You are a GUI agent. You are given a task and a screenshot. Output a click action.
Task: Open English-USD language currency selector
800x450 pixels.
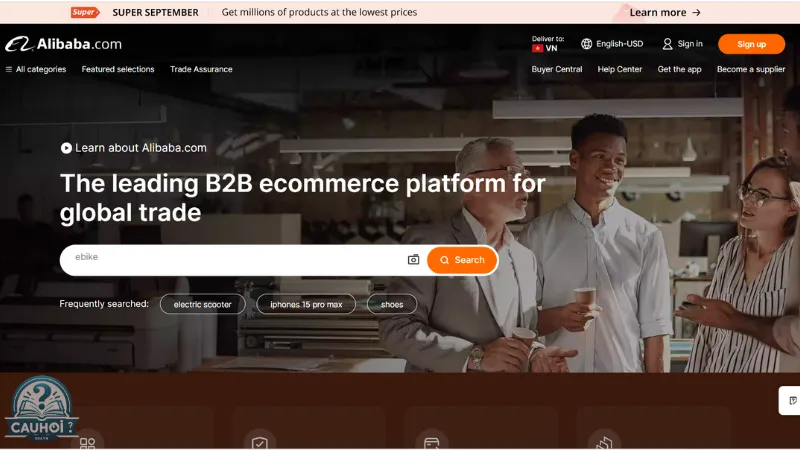pyautogui.click(x=612, y=44)
